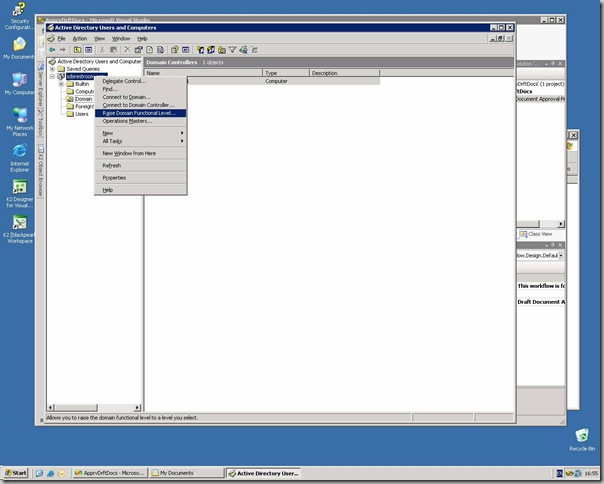
Task: Expand the Builtin folder node
Action: 61,84
